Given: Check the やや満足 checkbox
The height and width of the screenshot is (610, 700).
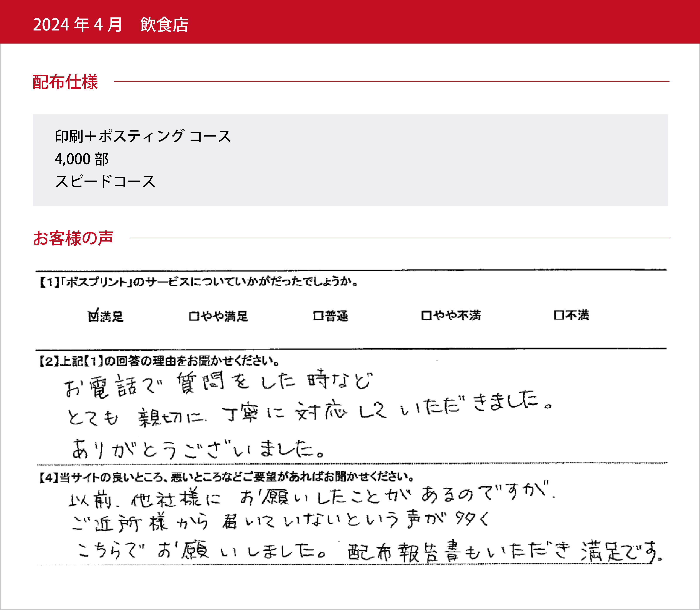Looking at the screenshot, I should [194, 316].
